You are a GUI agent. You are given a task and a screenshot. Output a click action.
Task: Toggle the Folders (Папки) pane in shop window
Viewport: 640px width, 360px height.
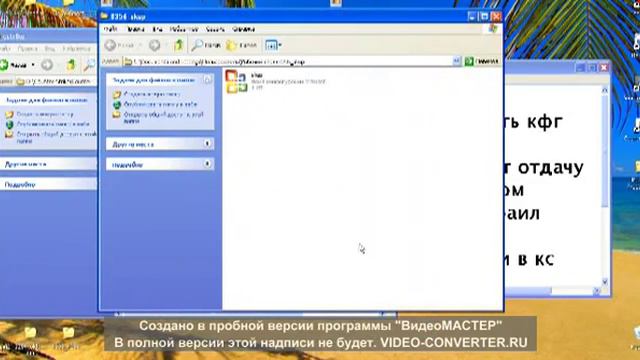pos(241,45)
